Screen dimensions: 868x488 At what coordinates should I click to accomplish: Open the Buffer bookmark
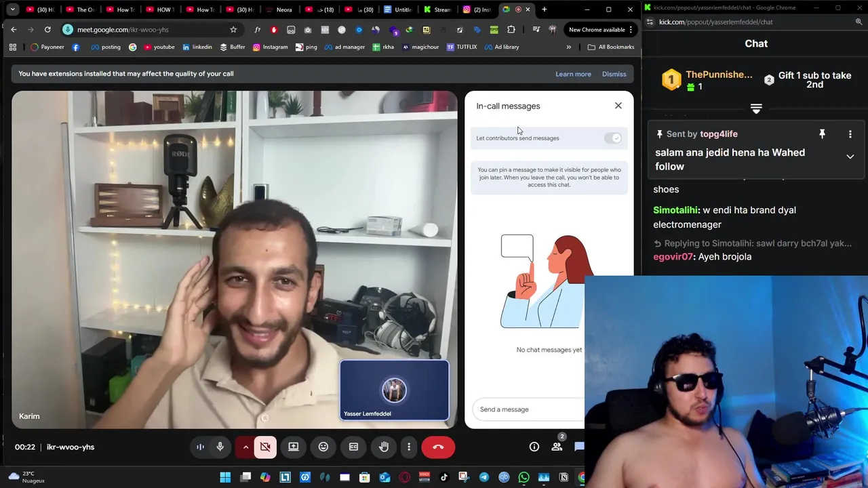233,47
